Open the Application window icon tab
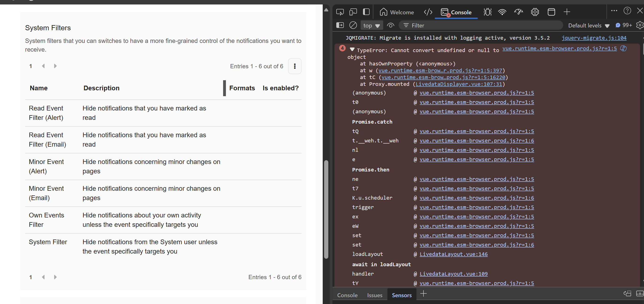 pyautogui.click(x=551, y=12)
